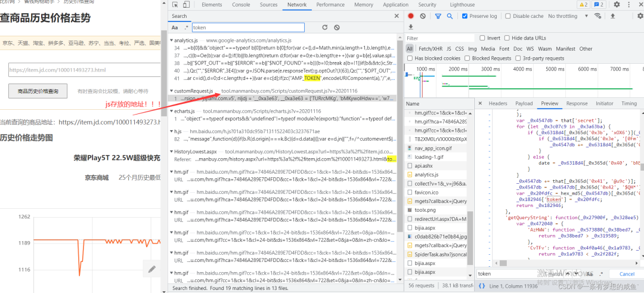
Task: Stop recording network log (red circle)
Action: coord(411,16)
